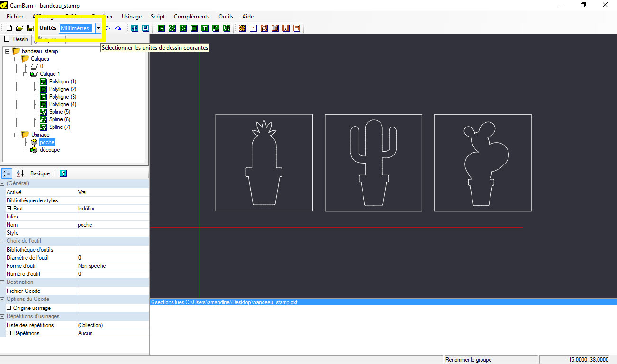617x364 pixels.
Task: Click the properties help question-mark button
Action: [64, 173]
